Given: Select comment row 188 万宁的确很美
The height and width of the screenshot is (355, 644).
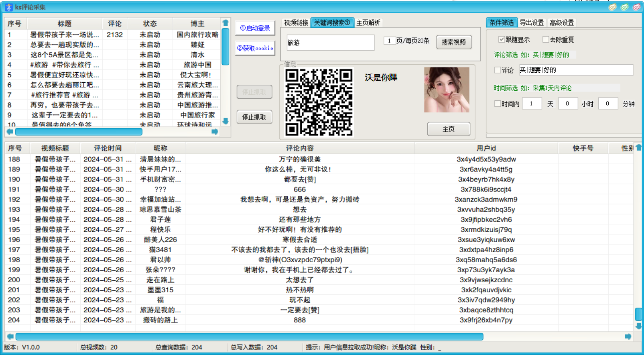Looking at the screenshot, I should (319, 159).
